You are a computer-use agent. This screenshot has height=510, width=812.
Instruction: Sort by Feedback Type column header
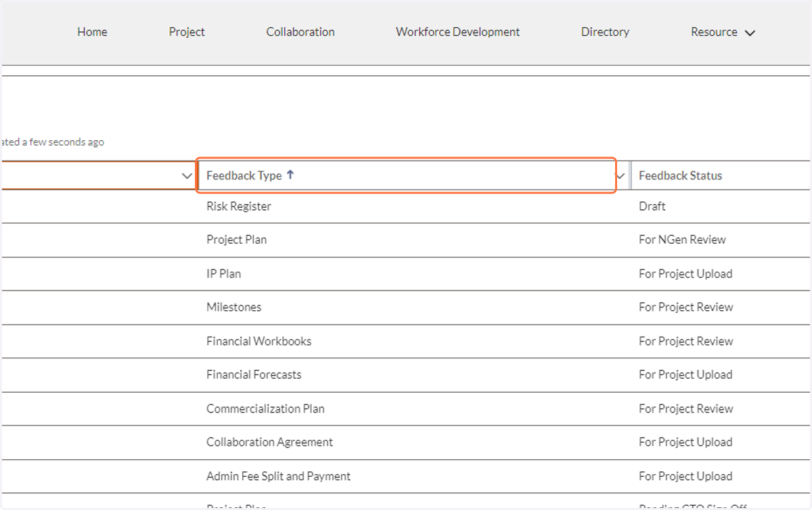coord(244,175)
